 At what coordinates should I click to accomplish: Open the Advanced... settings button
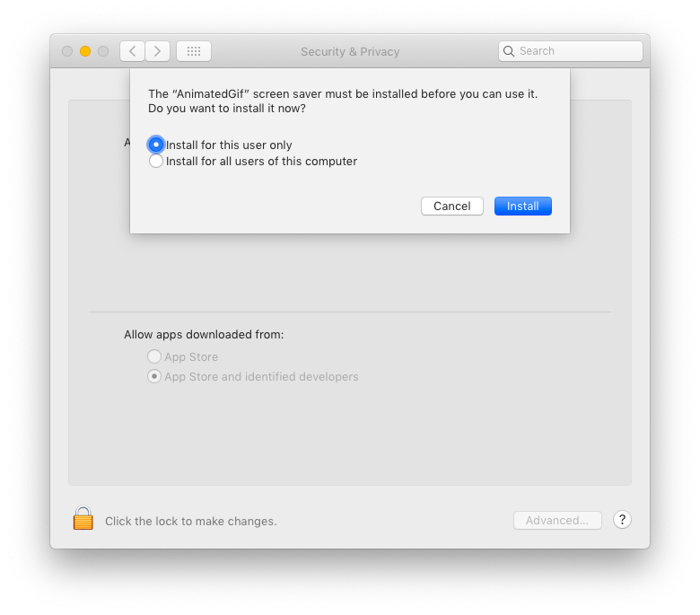point(557,521)
